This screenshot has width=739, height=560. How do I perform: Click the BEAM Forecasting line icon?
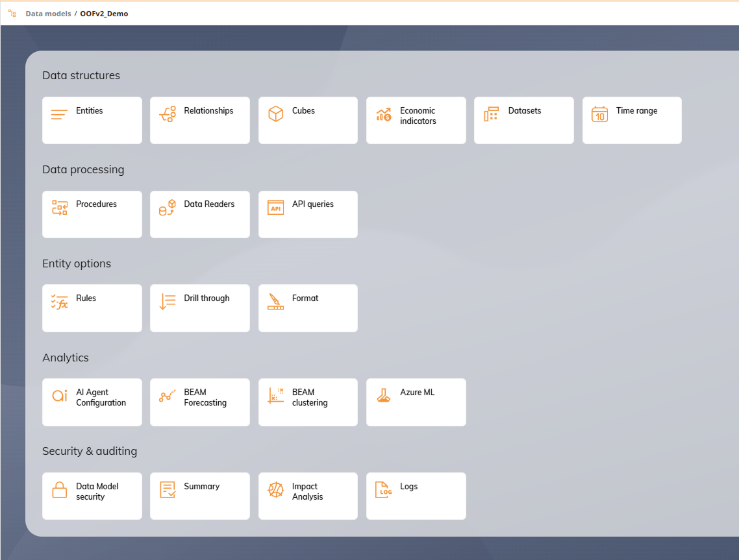[168, 396]
